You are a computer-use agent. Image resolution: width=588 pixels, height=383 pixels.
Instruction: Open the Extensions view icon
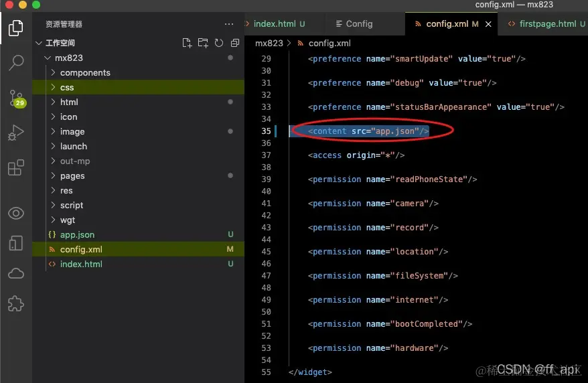tap(16, 167)
